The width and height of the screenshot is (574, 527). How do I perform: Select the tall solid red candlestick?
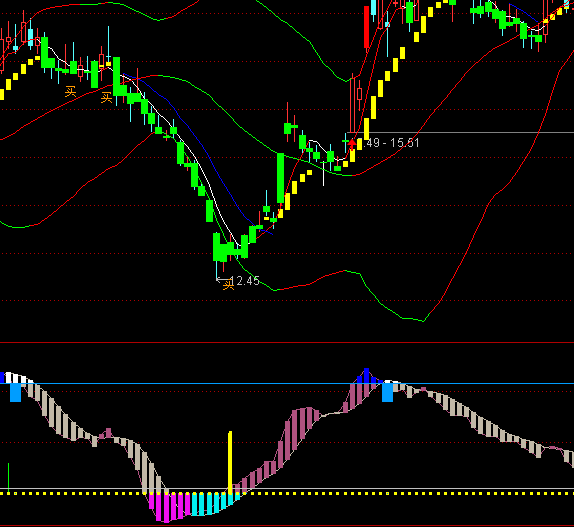click(x=366, y=27)
